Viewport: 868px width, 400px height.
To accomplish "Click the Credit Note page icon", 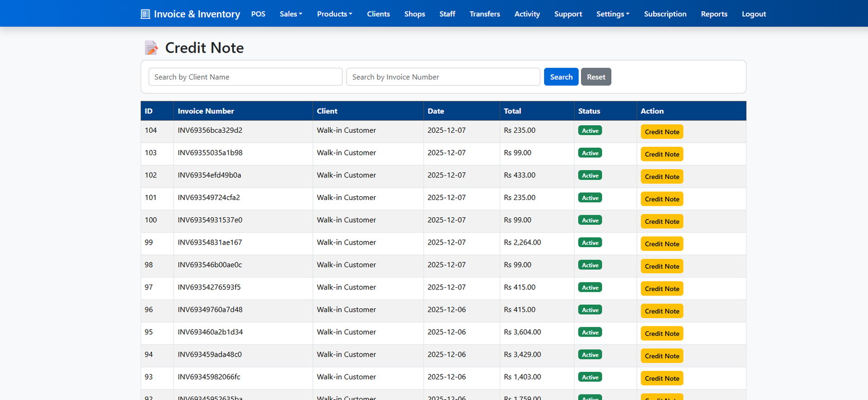I will pos(151,48).
